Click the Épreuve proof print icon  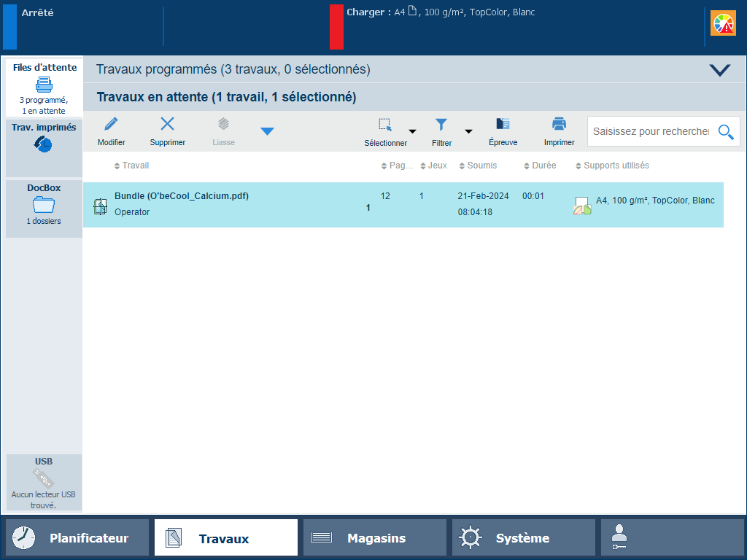[x=503, y=125]
